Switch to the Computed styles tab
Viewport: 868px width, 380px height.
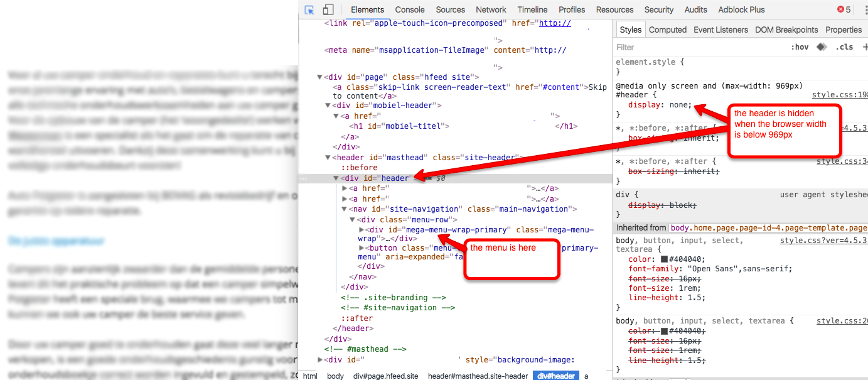[667, 30]
